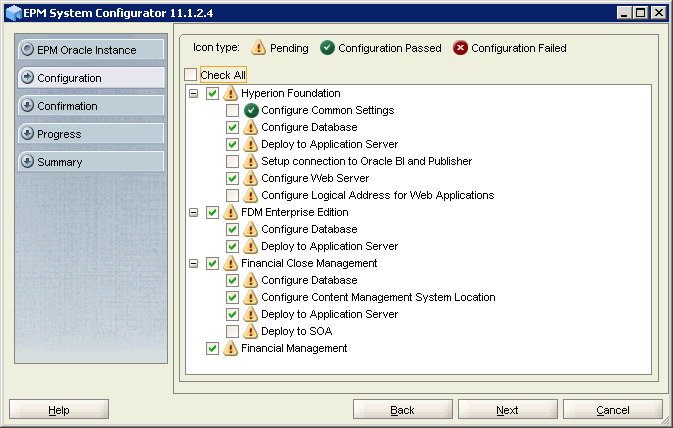Click the warning icon for FDM Enterprise Edition Deploy to Application Server
The height and width of the screenshot is (428, 673).
click(251, 246)
